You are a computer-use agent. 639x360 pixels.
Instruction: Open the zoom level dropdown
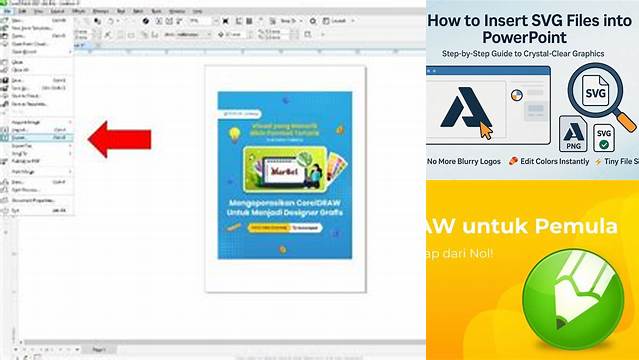tap(205, 21)
